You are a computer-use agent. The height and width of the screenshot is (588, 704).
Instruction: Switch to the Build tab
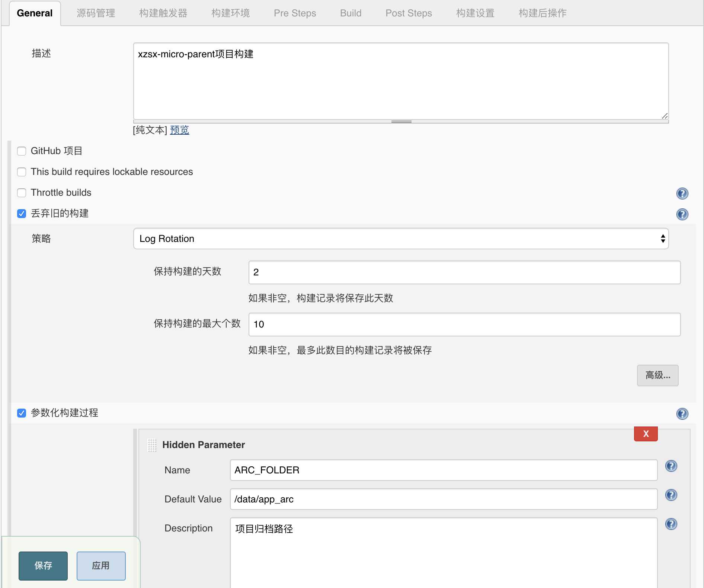(351, 13)
